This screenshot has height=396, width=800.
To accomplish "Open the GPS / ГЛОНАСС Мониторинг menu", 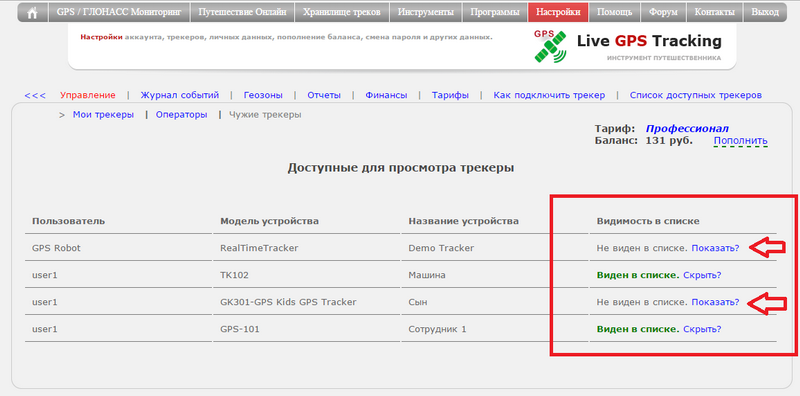I will [x=119, y=12].
